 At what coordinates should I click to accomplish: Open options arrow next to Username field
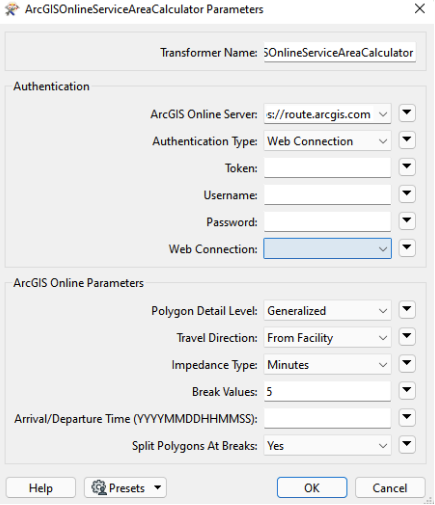[x=407, y=194]
